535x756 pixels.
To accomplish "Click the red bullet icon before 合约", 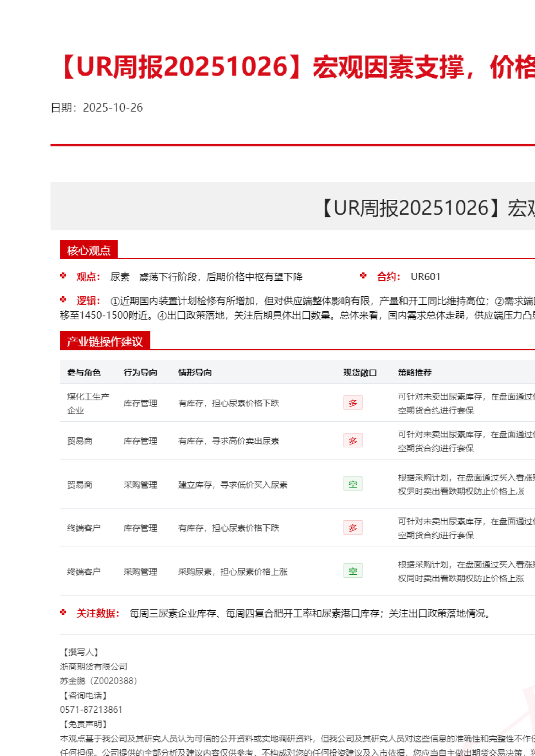I will (363, 276).
